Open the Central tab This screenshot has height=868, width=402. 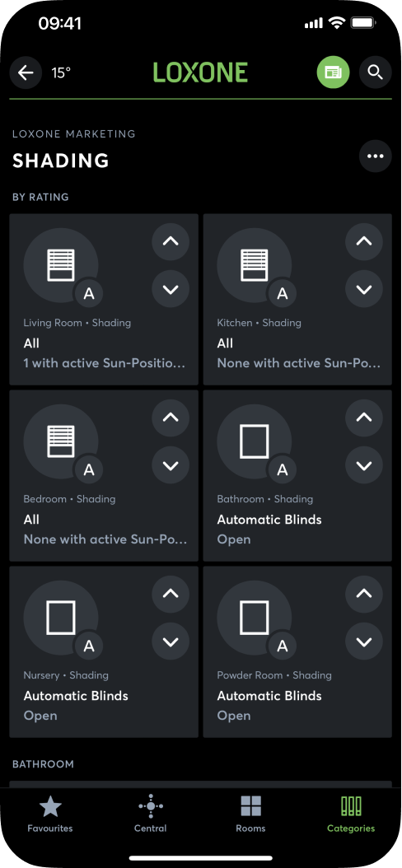click(x=150, y=814)
